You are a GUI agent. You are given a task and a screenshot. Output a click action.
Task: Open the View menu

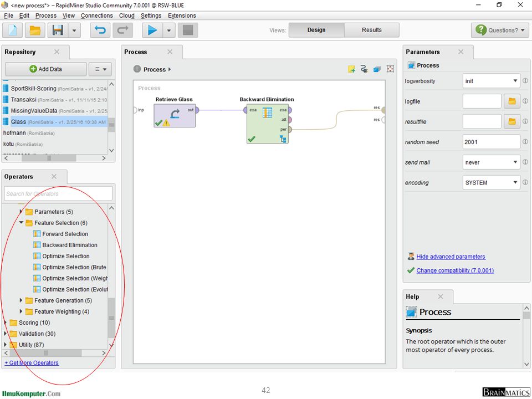pos(69,16)
